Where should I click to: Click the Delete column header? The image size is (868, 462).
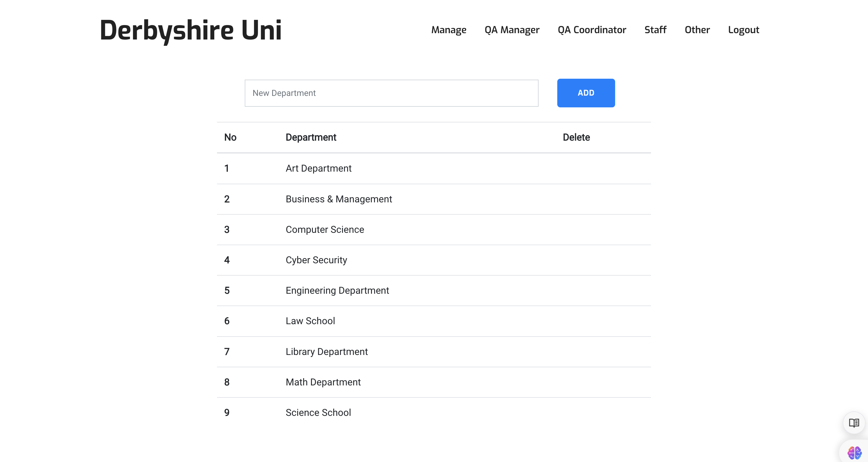coord(576,137)
